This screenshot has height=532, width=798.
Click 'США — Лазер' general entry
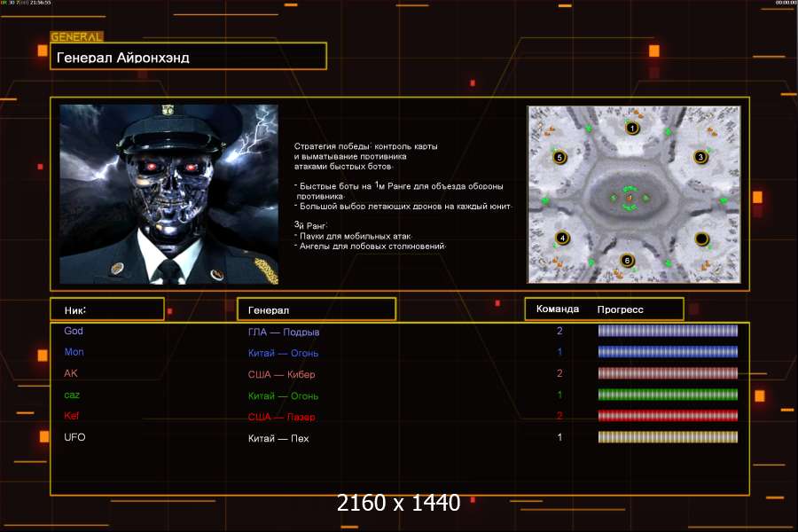click(x=281, y=417)
